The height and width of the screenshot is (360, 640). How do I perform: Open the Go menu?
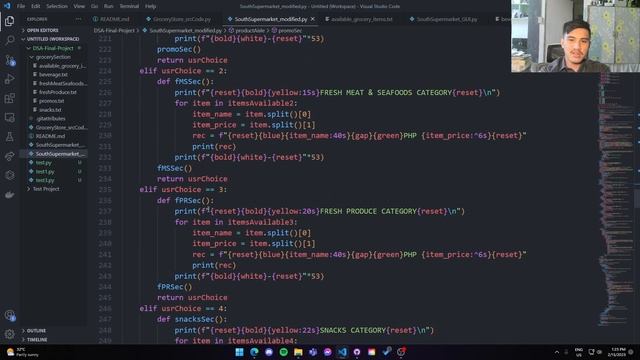(94, 6)
